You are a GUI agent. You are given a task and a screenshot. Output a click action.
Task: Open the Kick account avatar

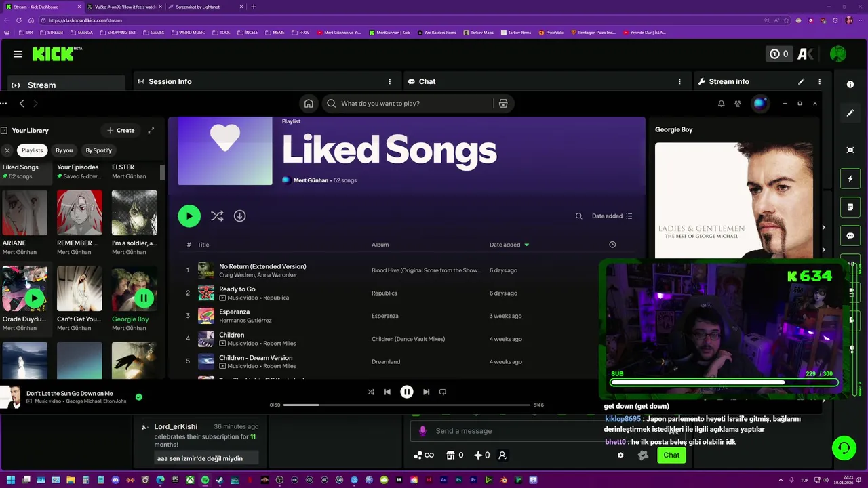tap(838, 54)
